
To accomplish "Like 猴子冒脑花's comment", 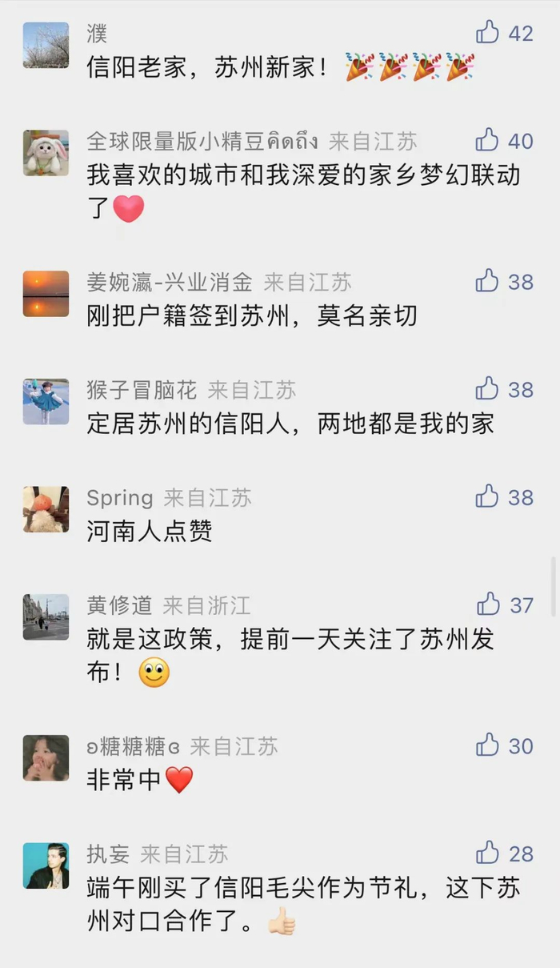I will [487, 389].
